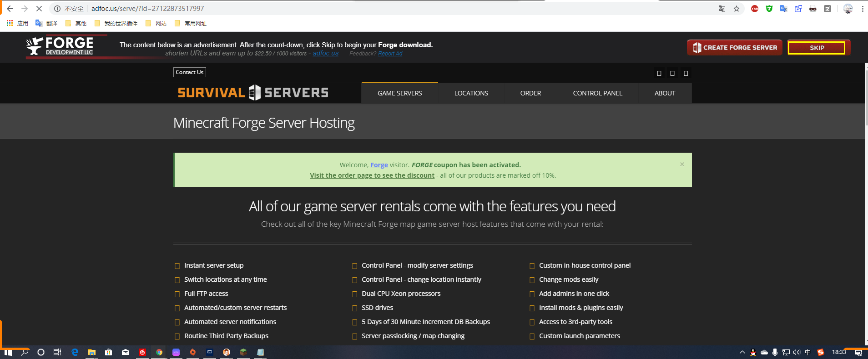Visit the order page discount link
The height and width of the screenshot is (359, 868).
point(372,175)
